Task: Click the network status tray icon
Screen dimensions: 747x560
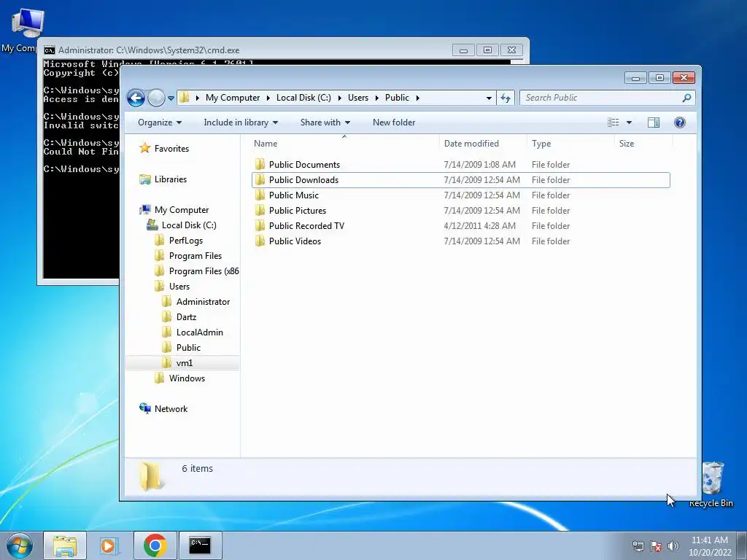Action: pyautogui.click(x=638, y=546)
